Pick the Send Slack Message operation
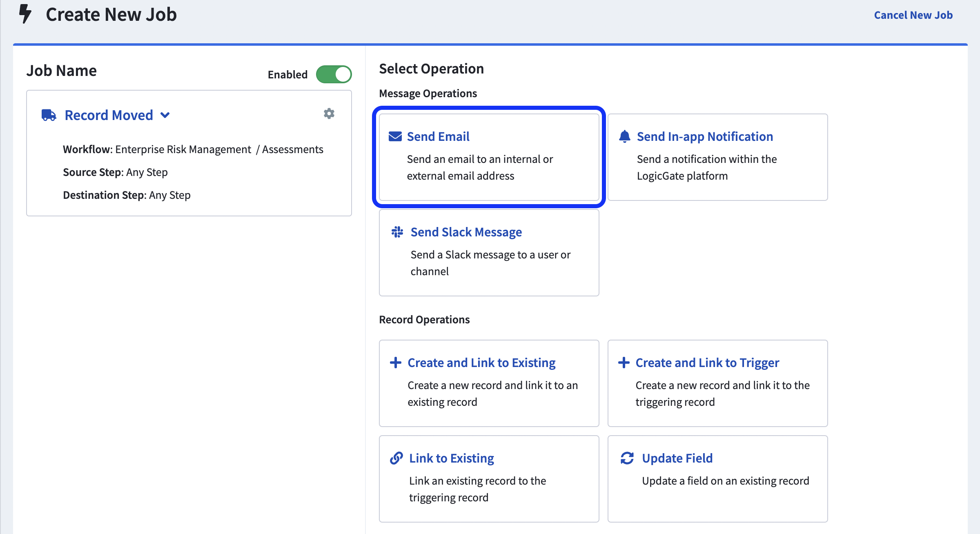The width and height of the screenshot is (980, 534). coord(466,232)
